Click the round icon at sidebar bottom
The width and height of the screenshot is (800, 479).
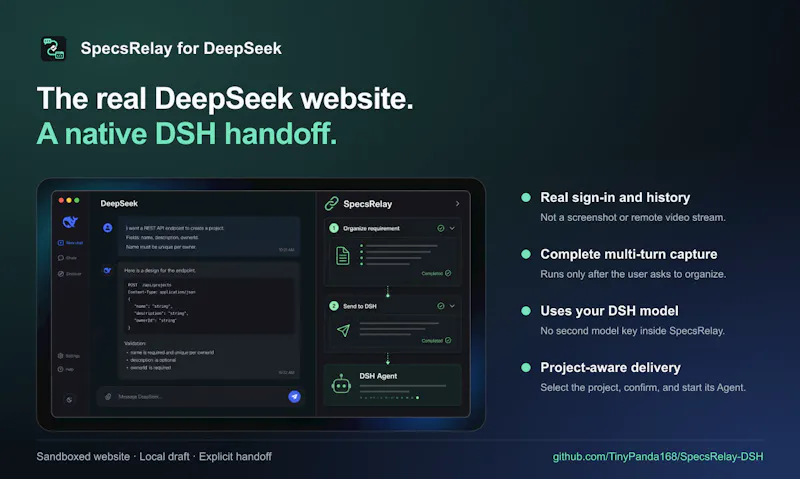tap(69, 399)
